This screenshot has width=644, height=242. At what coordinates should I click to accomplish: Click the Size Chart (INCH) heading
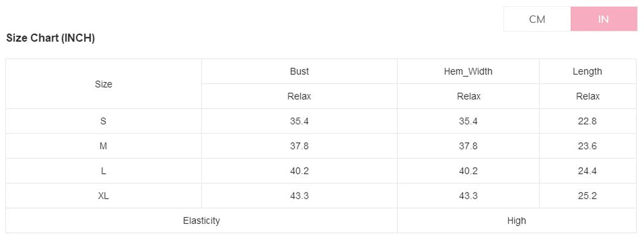pyautogui.click(x=51, y=39)
